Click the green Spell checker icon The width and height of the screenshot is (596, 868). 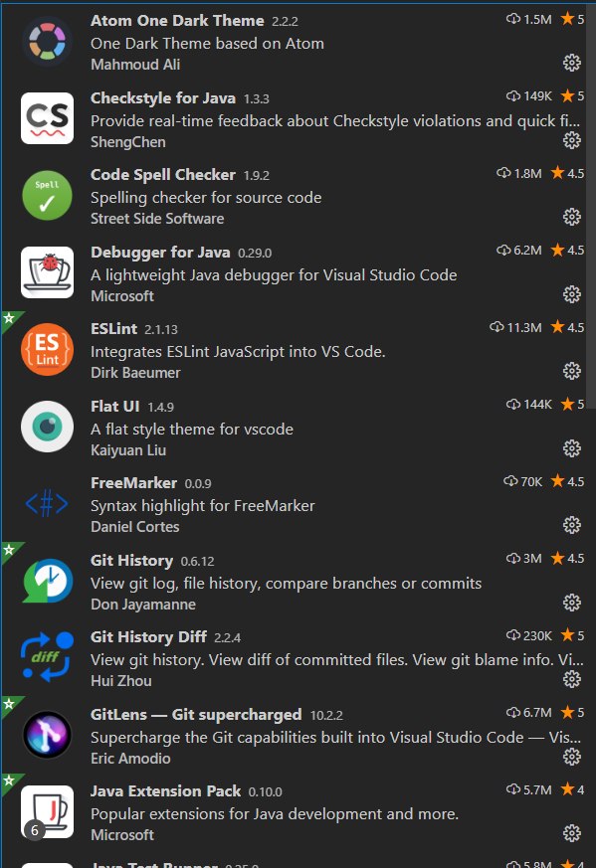(x=47, y=196)
